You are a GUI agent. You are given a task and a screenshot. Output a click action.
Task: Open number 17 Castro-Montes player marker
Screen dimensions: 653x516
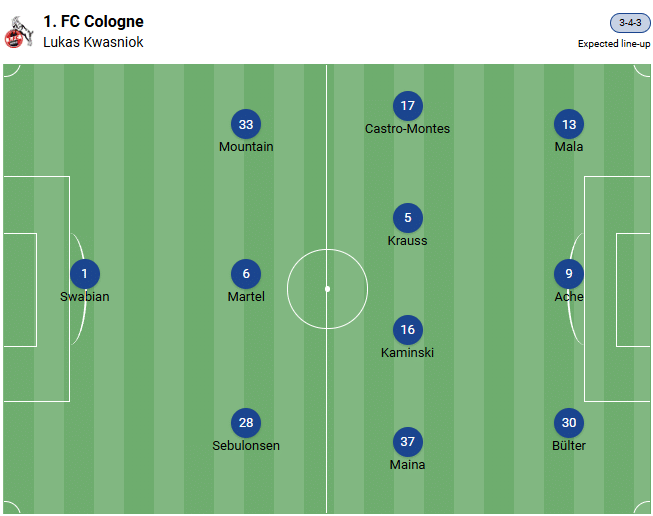pos(407,106)
